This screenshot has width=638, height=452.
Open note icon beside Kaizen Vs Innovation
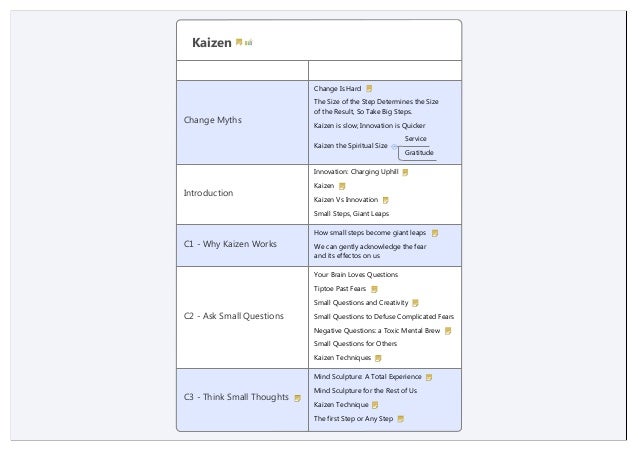385,200
